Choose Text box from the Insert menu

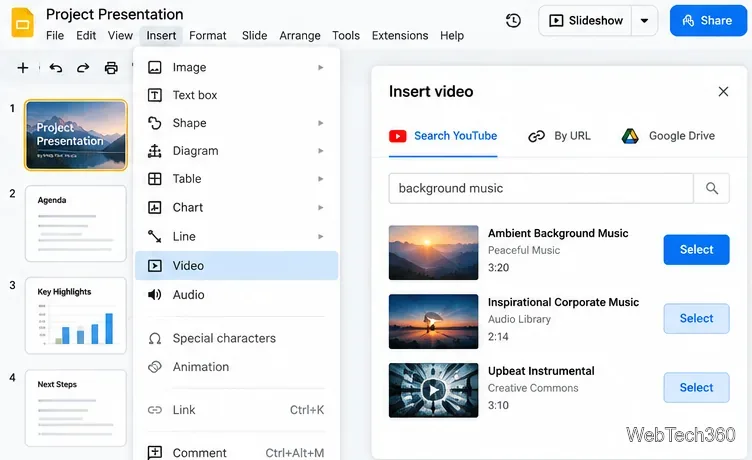point(236,95)
